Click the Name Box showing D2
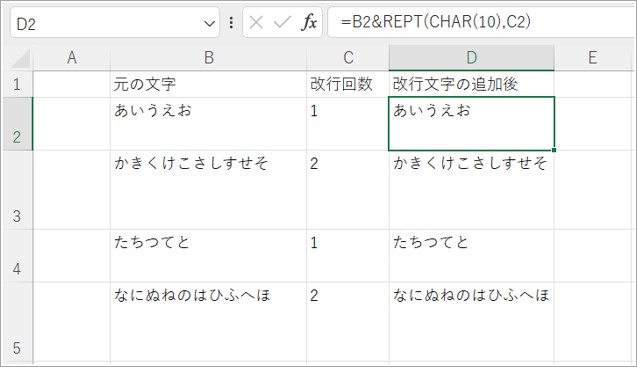 pyautogui.click(x=115, y=23)
